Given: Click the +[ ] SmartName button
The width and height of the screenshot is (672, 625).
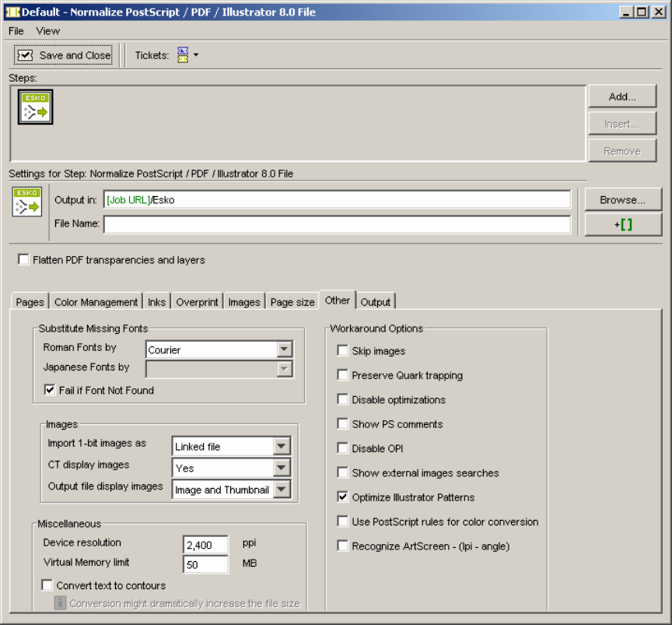Looking at the screenshot, I should [623, 224].
